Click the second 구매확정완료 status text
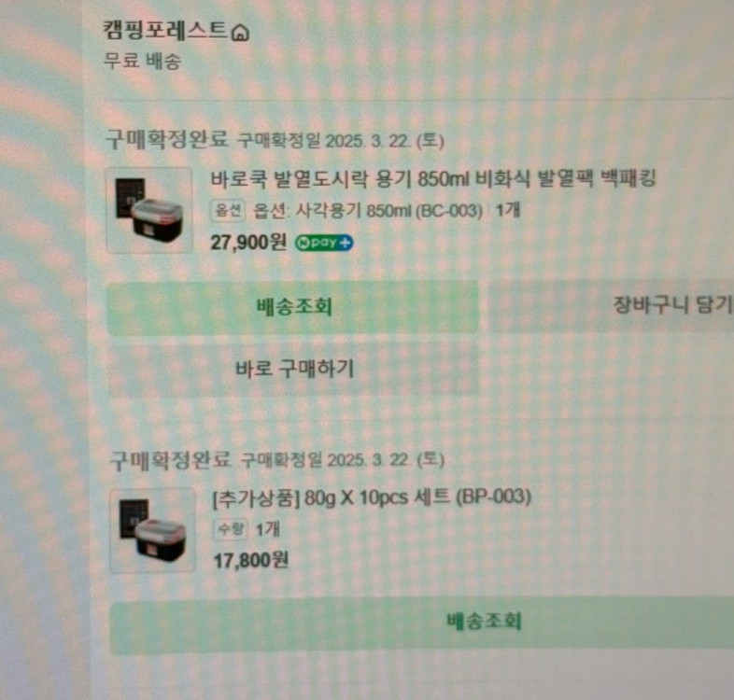The image size is (734, 700). [170, 459]
